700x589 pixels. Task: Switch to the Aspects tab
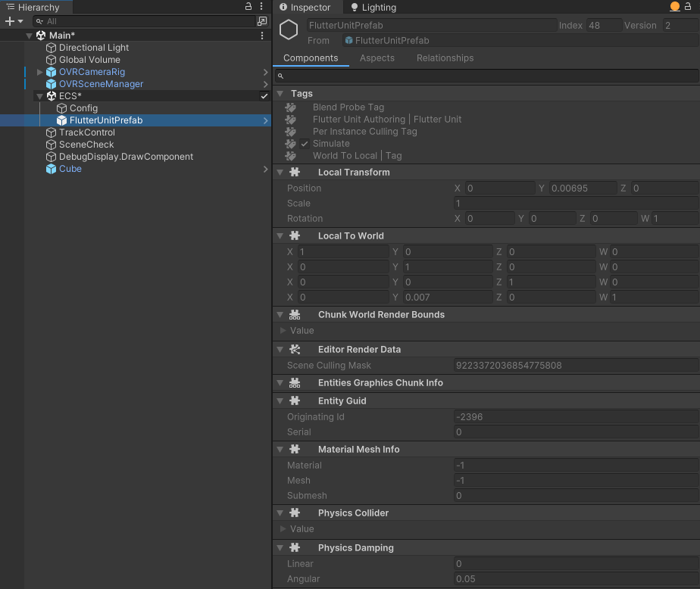pos(377,58)
